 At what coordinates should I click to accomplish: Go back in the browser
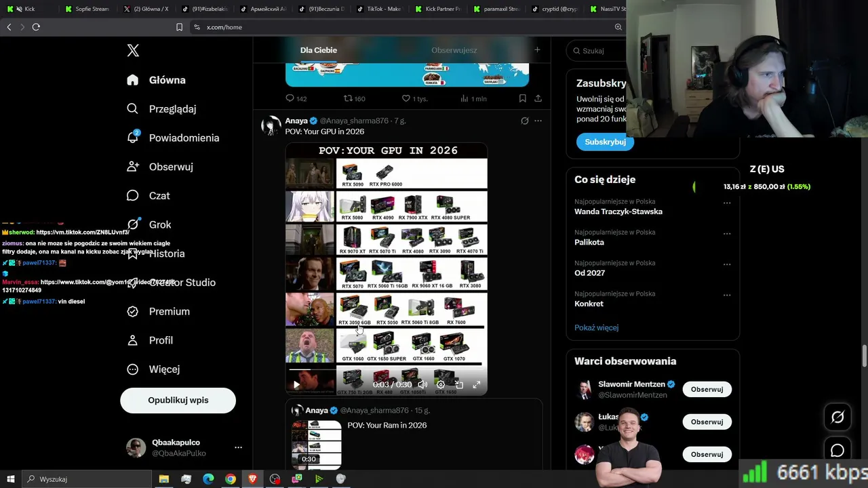(9, 27)
